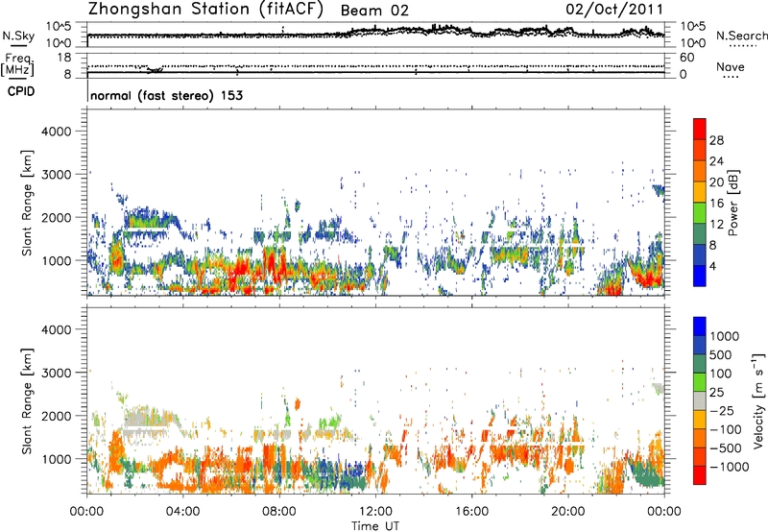Click the "Slant Range [km]" label of the power panel
This screenshot has height=532, width=768.
(27, 203)
